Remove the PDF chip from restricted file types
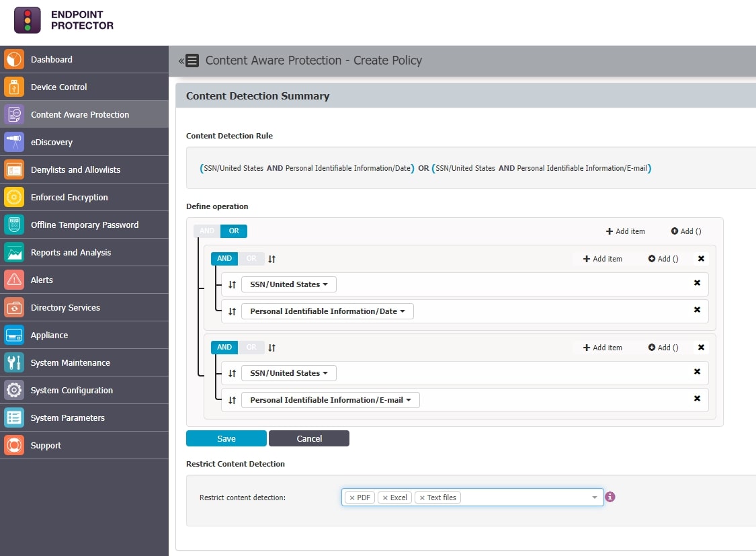This screenshot has width=756, height=556. click(x=352, y=497)
